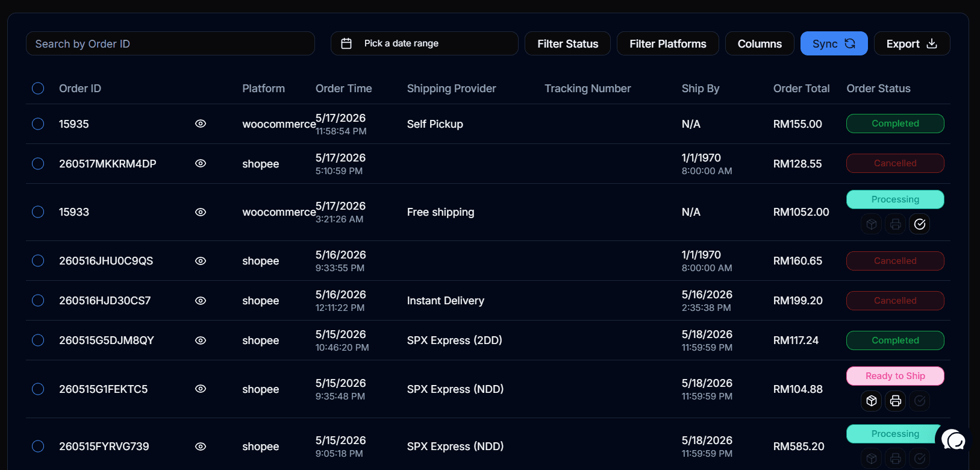980x470 pixels.
Task: Open eye icon for order 260515FYRVG739
Action: (x=201, y=446)
